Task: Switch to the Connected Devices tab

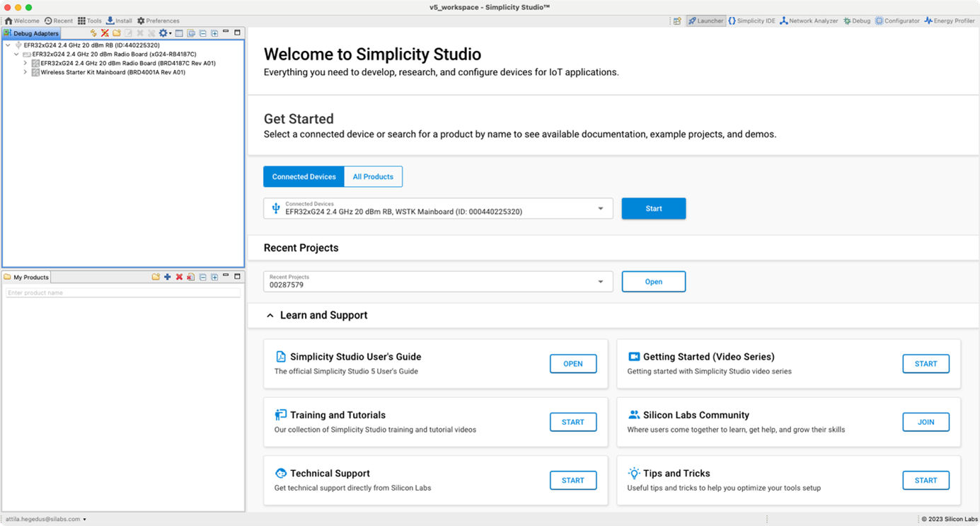Action: click(x=304, y=176)
